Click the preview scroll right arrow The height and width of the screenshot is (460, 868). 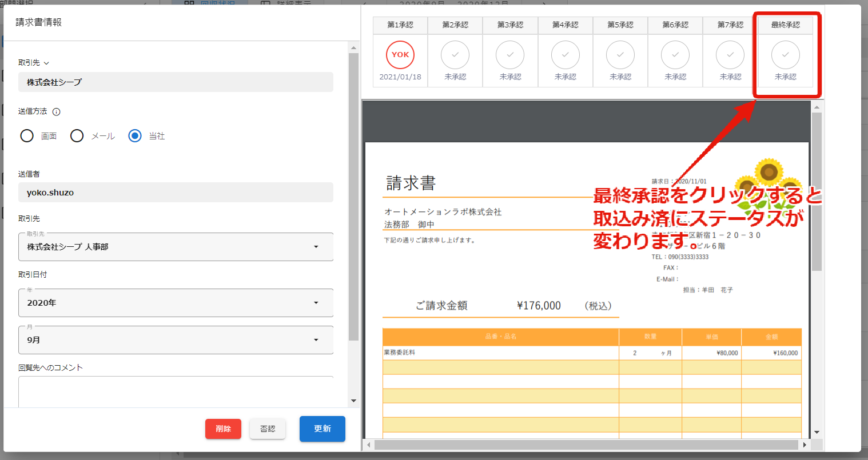click(805, 445)
